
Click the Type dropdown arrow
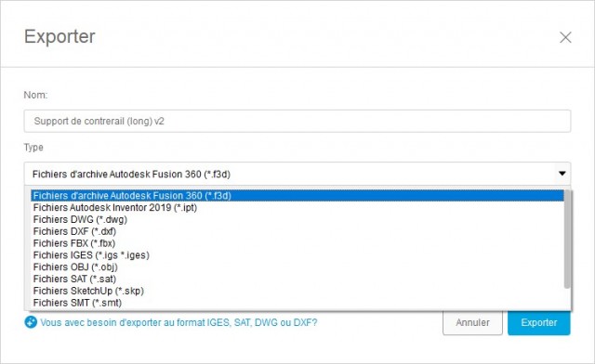pos(562,174)
